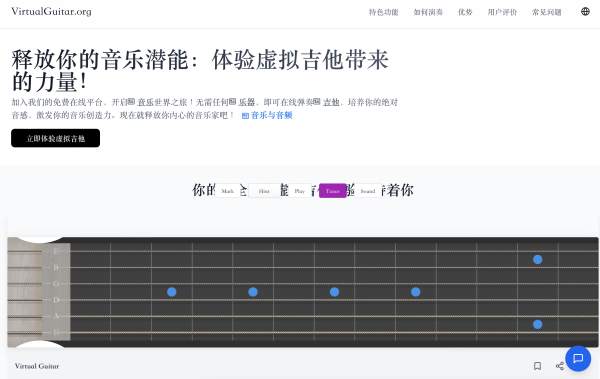Open the 音乐与音频 category link
This screenshot has width=600, height=379.
267,115
